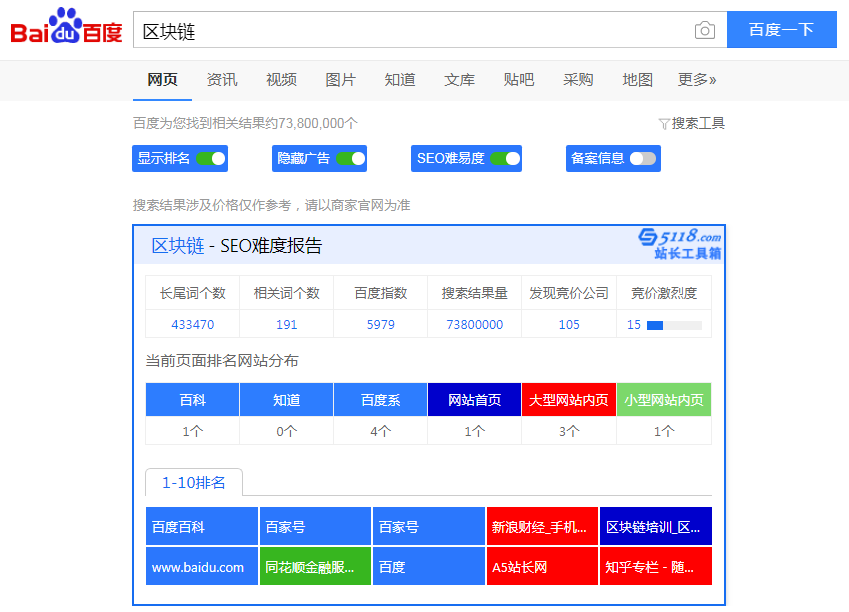Viewport: 849px width, 612px height.
Task: Click the 小型网站内页 distribution header
Action: 664,400
